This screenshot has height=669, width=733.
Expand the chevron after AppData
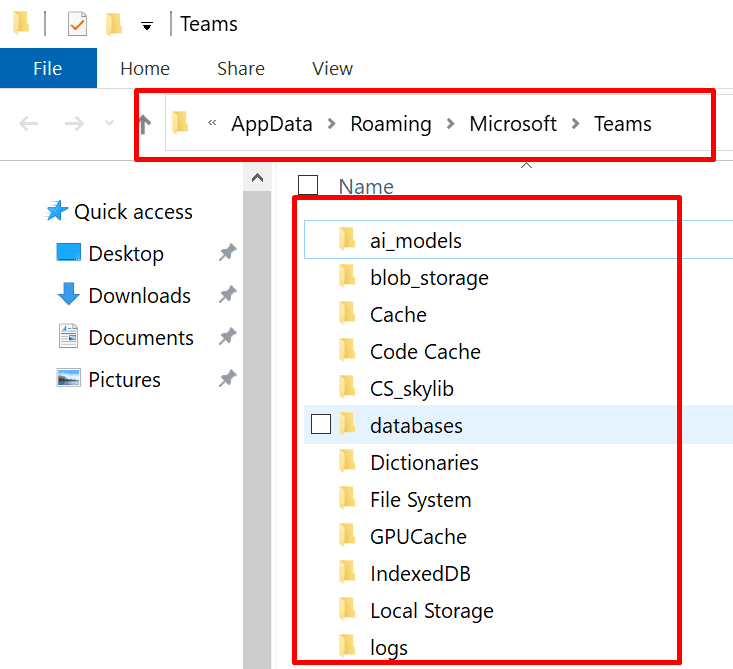tap(331, 124)
